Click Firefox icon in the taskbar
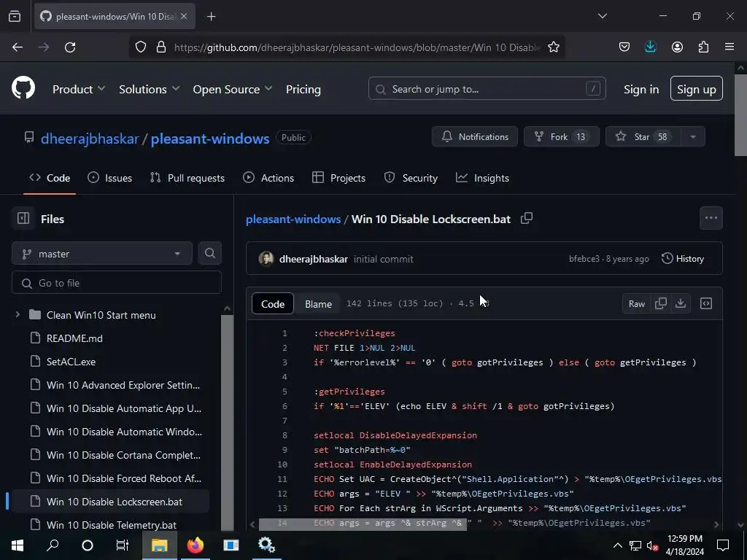Screen dimensions: 747x560 click(x=195, y=545)
